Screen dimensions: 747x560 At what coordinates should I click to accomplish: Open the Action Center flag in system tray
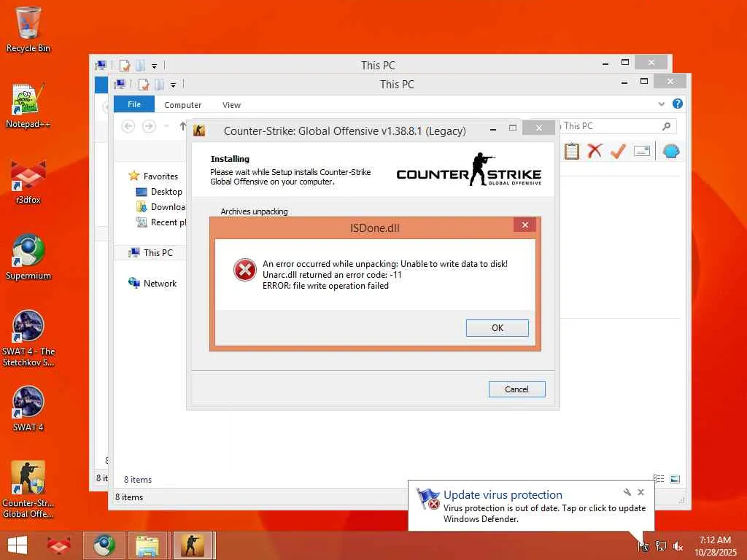click(643, 546)
